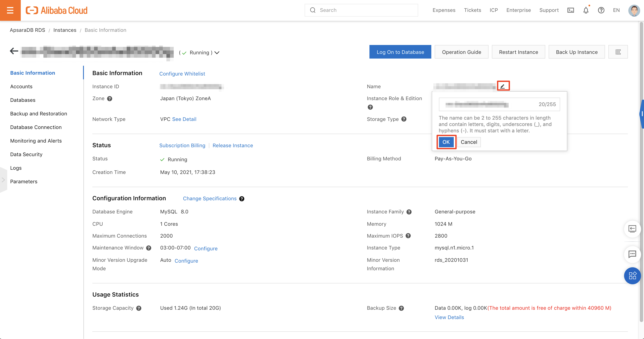This screenshot has height=339, width=644.
Task: Click the Back Up Instance button
Action: point(576,52)
